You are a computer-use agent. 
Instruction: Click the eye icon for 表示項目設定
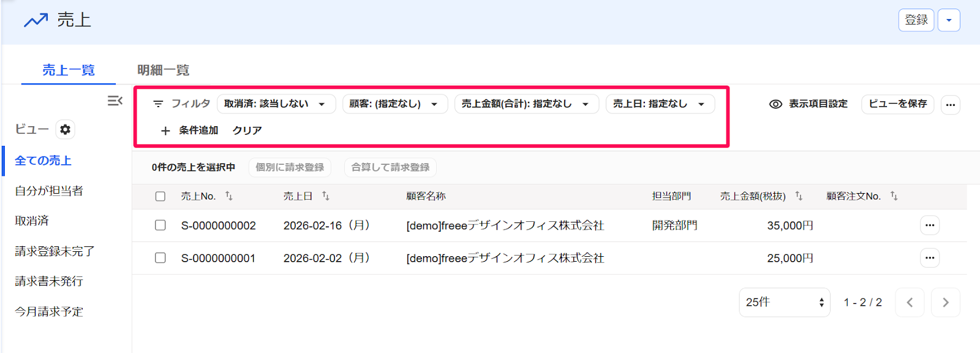[775, 104]
